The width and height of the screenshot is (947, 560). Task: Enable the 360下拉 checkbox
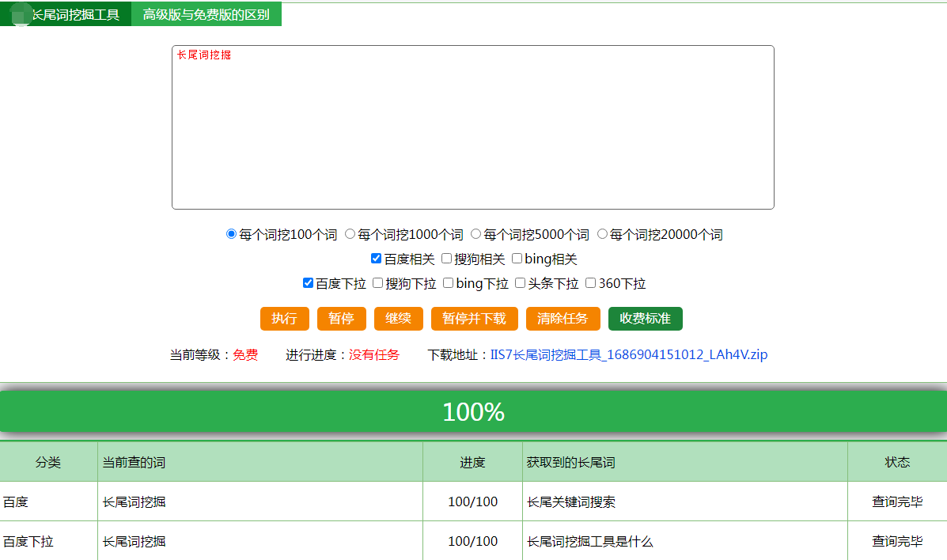tap(590, 283)
